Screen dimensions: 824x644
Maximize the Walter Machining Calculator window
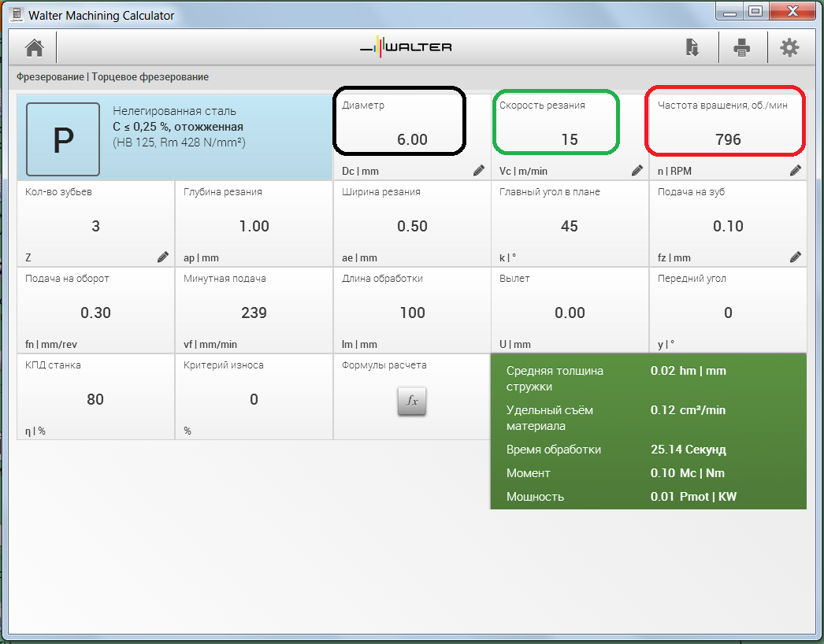click(x=755, y=12)
